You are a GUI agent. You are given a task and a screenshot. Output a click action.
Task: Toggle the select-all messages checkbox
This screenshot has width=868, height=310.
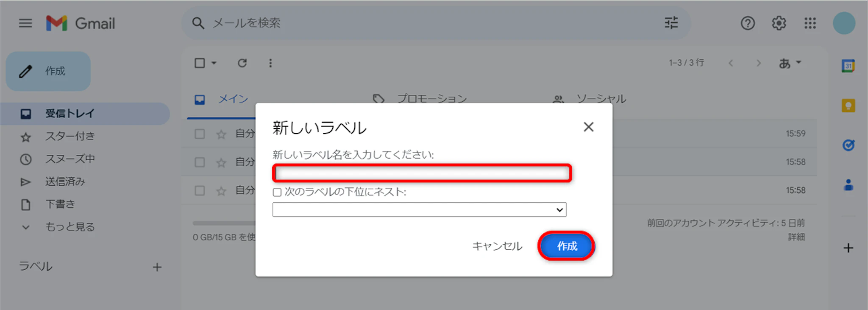tap(200, 63)
